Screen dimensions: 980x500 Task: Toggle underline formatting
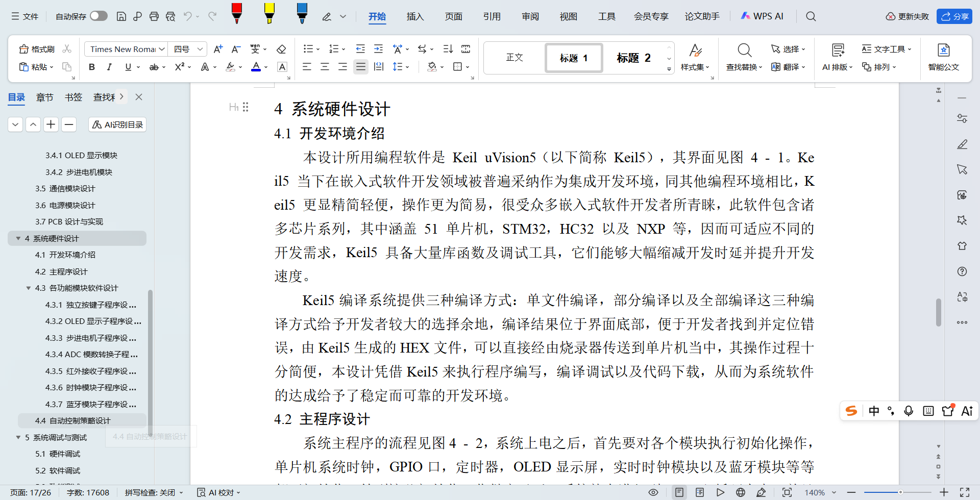128,67
